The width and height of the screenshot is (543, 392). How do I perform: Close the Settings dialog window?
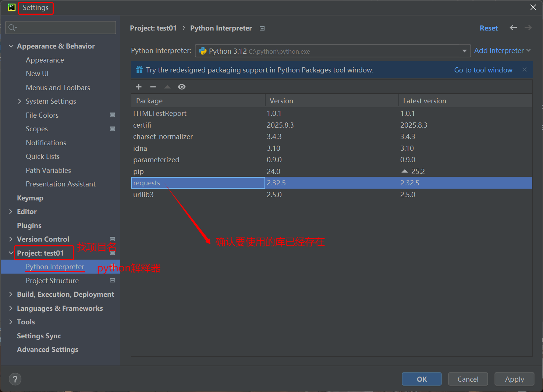coord(533,7)
